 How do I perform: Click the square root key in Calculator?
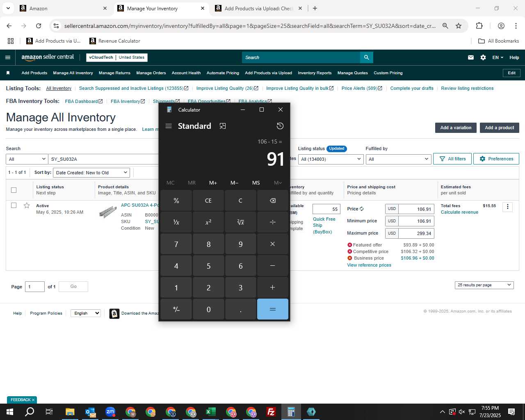[240, 222]
